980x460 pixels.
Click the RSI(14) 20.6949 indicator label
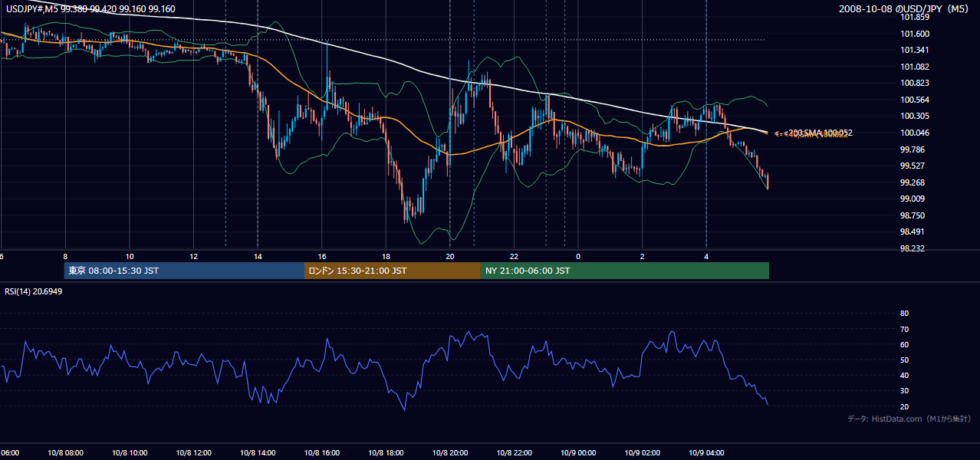click(x=34, y=292)
